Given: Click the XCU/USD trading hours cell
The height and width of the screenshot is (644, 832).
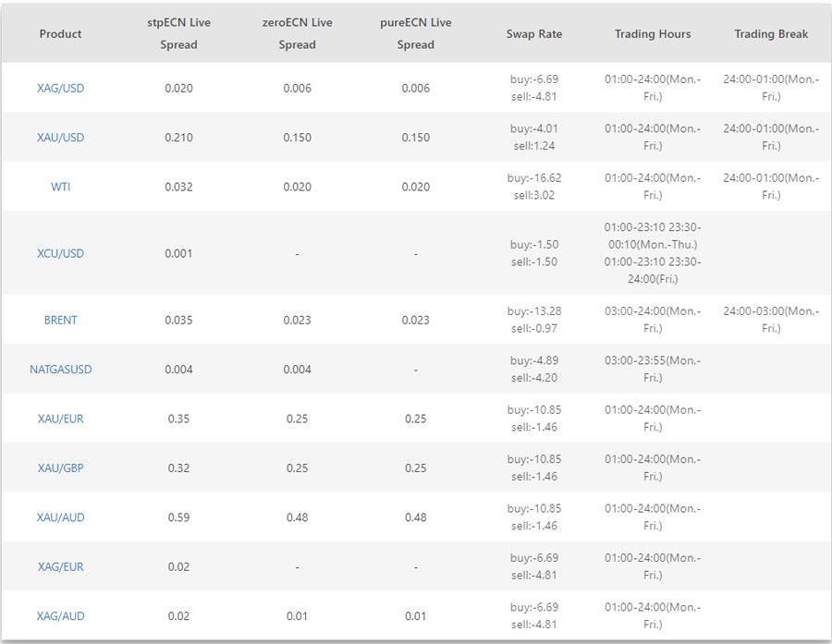Looking at the screenshot, I should 653,253.
